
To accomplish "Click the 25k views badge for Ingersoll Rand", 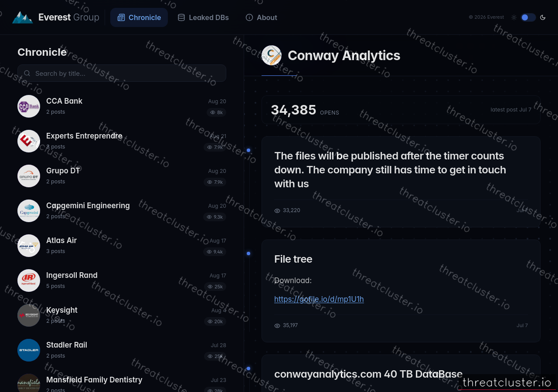I will (x=215, y=287).
